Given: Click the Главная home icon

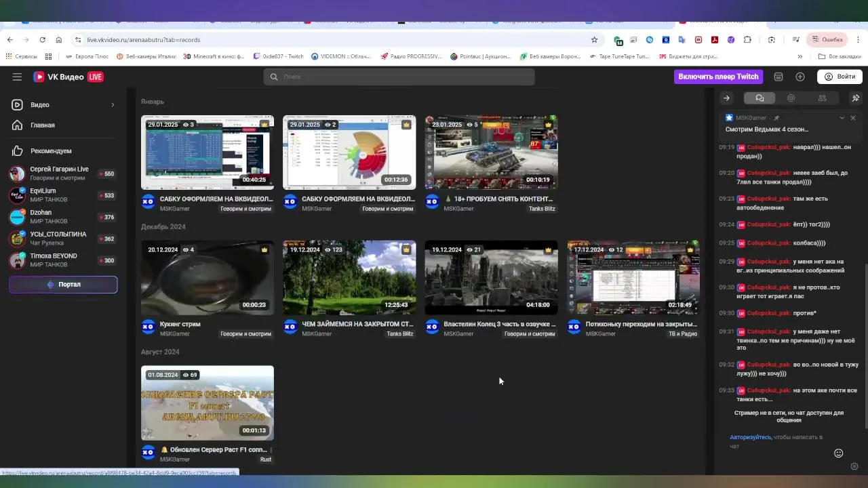Looking at the screenshot, I should point(17,125).
